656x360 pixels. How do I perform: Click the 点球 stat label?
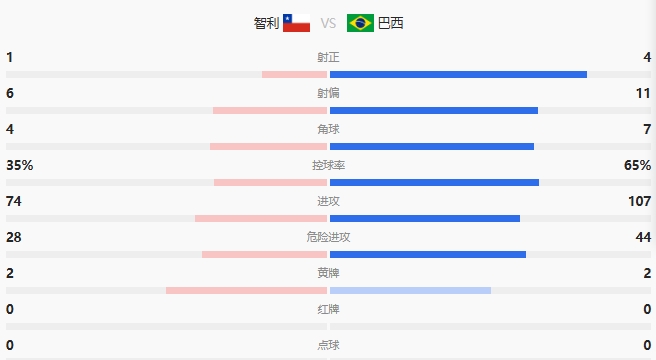click(328, 345)
